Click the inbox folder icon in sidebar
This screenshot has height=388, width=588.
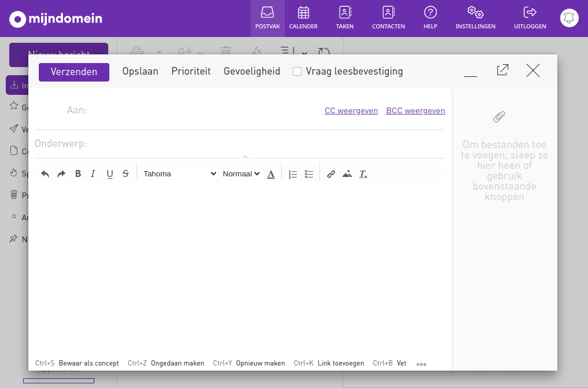coord(14,84)
